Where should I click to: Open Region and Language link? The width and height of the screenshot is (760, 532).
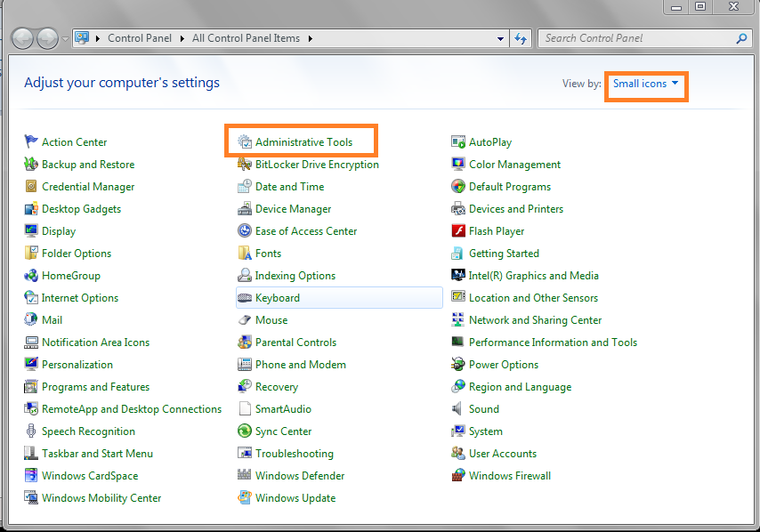tap(520, 387)
